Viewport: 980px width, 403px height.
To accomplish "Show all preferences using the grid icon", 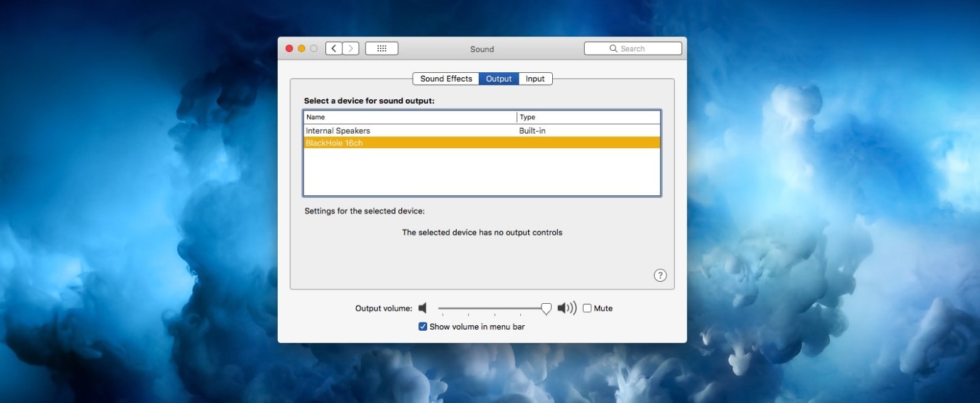I will 381,48.
